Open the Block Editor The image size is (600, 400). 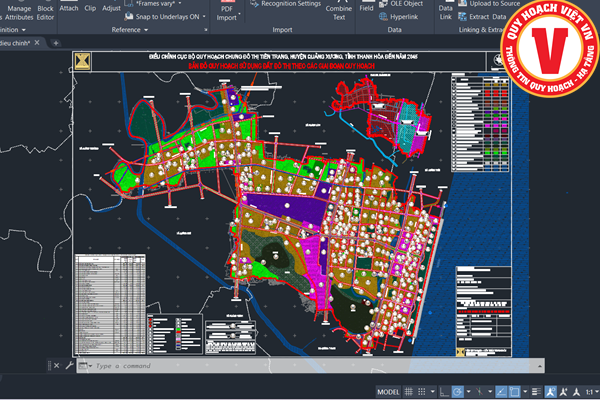tap(46, 12)
